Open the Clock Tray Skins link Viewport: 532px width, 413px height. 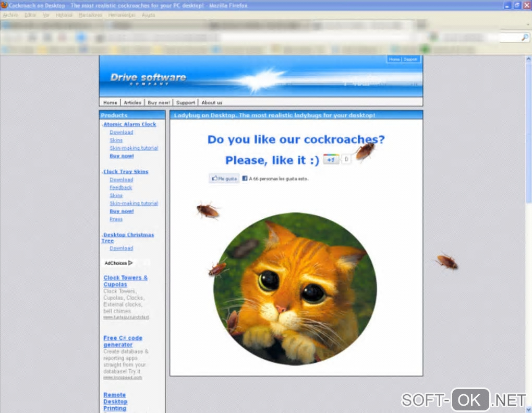point(126,171)
